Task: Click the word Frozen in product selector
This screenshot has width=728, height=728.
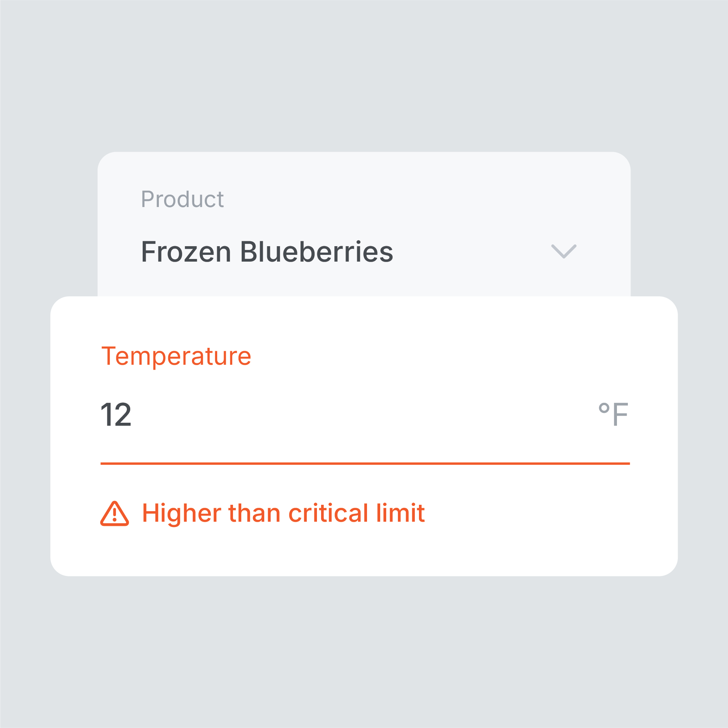Action: click(x=186, y=252)
